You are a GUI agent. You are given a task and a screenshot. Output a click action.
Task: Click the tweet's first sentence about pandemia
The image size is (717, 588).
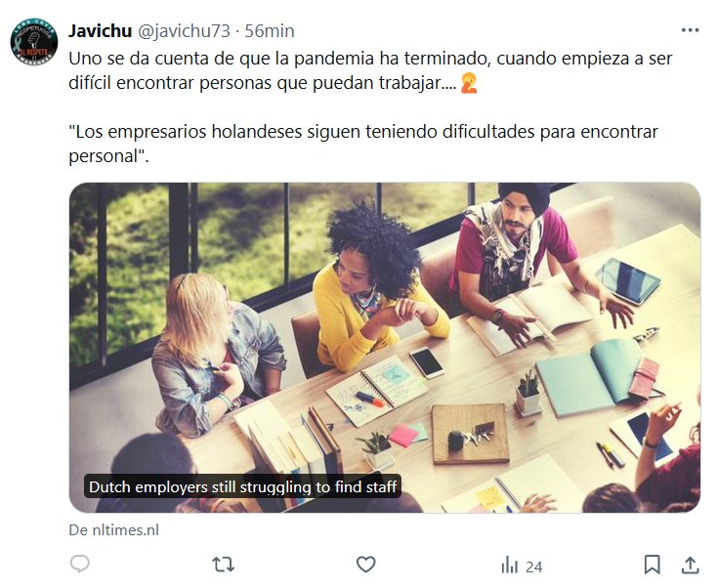pyautogui.click(x=370, y=70)
